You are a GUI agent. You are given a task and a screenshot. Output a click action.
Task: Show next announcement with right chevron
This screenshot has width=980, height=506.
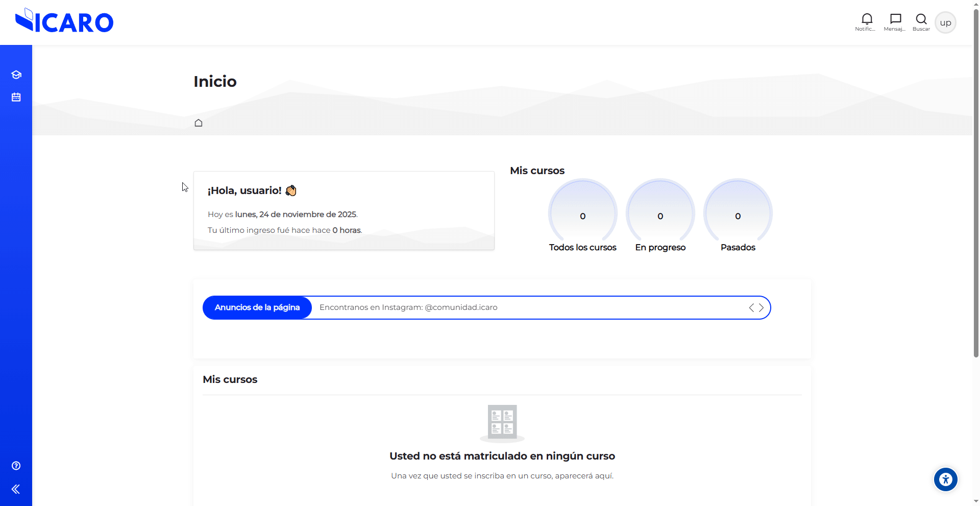(x=761, y=307)
